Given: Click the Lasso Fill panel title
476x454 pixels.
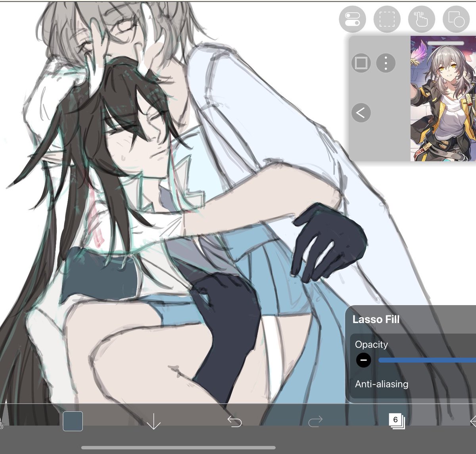Looking at the screenshot, I should tap(376, 319).
